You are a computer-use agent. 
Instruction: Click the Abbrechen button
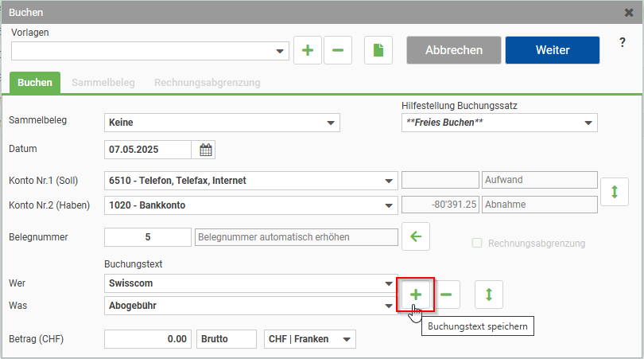[x=454, y=50]
